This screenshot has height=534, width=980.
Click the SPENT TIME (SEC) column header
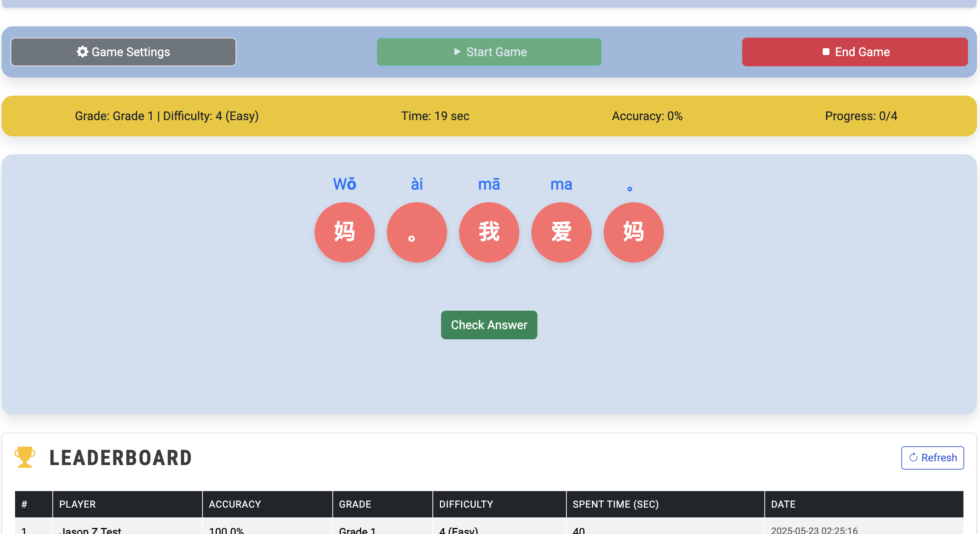point(615,504)
